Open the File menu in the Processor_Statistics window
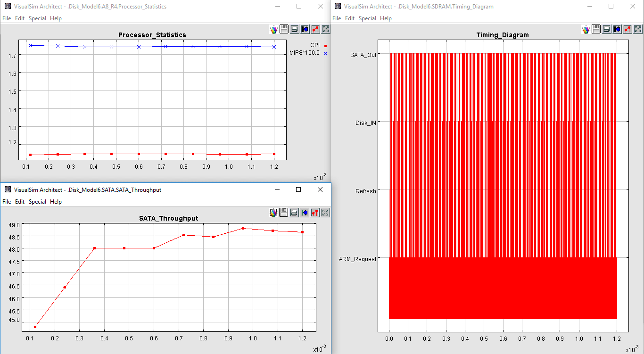644x354 pixels. pyautogui.click(x=7, y=18)
